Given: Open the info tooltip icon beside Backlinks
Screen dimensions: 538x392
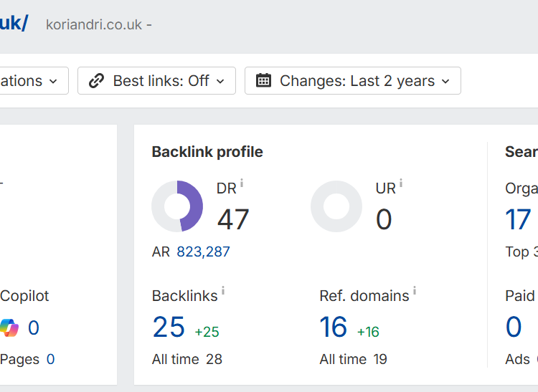Looking at the screenshot, I should [223, 290].
